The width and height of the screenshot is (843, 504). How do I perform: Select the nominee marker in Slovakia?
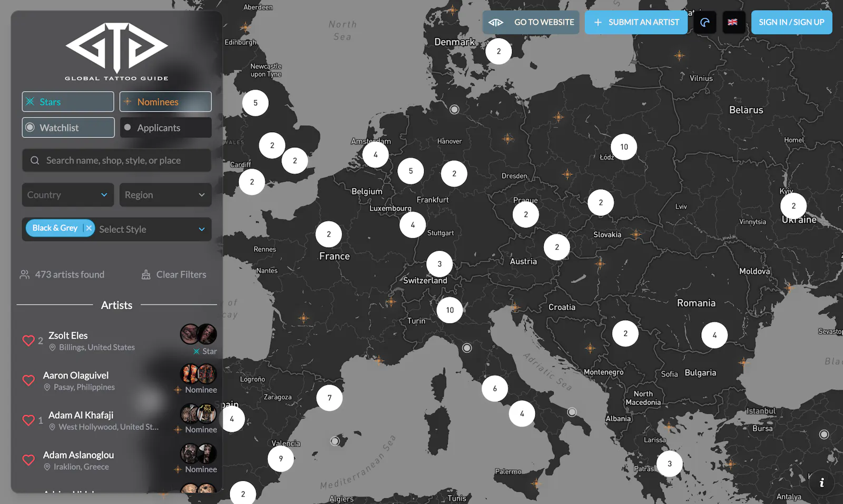[636, 234]
